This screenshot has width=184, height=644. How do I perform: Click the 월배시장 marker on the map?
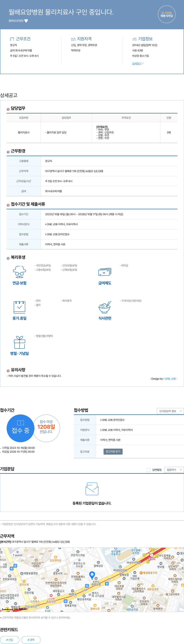(x=95, y=607)
